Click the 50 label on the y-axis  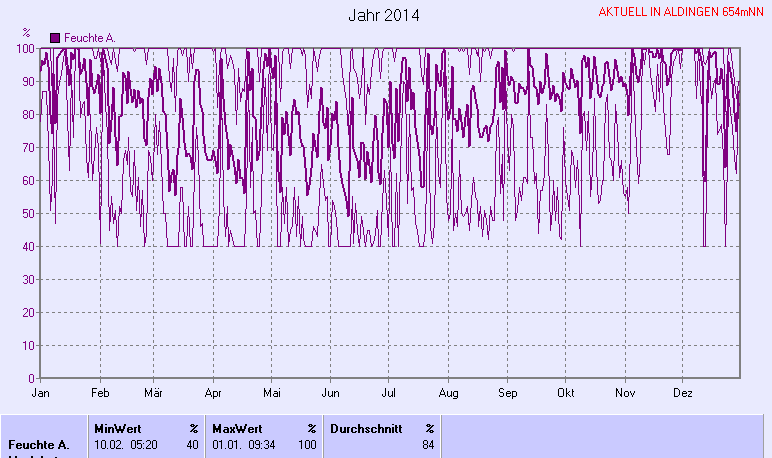click(29, 213)
